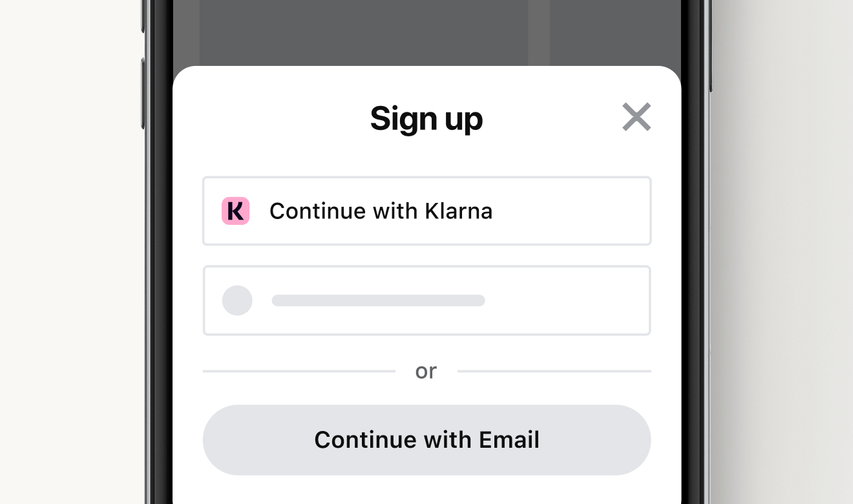Select the Continue with Klarna option

426,211
